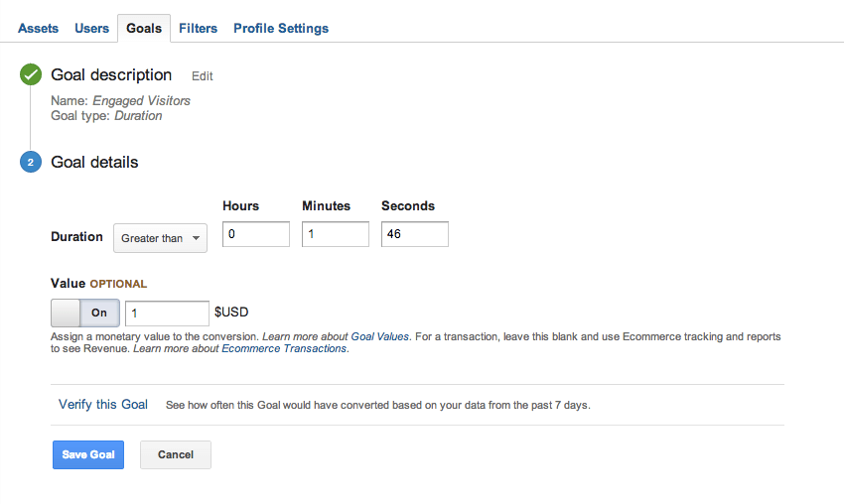Click the Goal details heading
844x504 pixels.
[94, 162]
